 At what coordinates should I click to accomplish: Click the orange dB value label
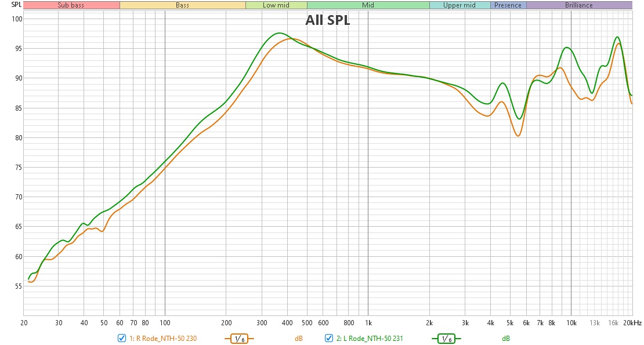tap(299, 339)
